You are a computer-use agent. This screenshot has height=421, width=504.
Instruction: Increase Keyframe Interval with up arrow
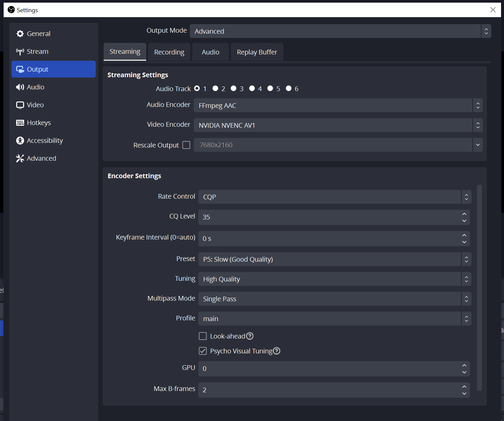[x=464, y=235]
